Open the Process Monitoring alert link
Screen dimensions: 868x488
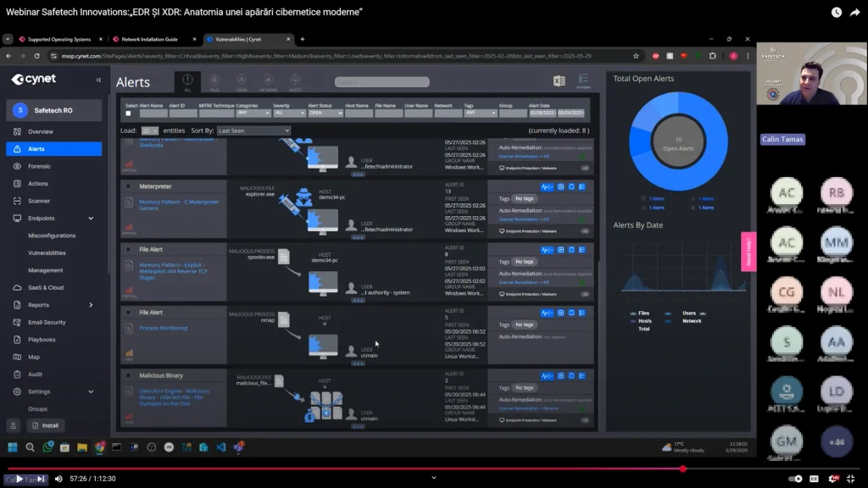click(x=163, y=328)
